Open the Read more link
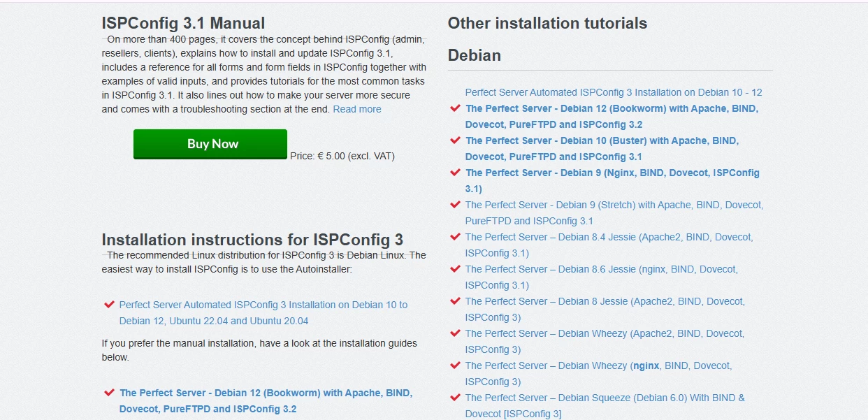 coord(356,109)
